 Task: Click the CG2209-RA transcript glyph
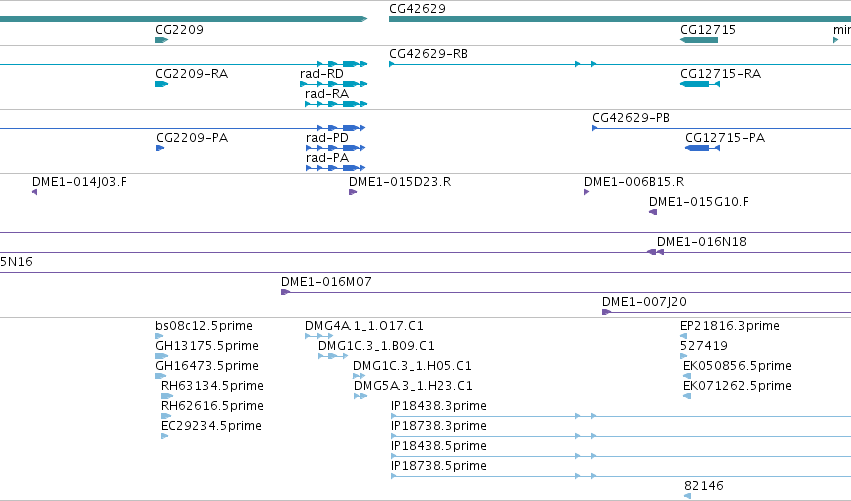(162, 84)
